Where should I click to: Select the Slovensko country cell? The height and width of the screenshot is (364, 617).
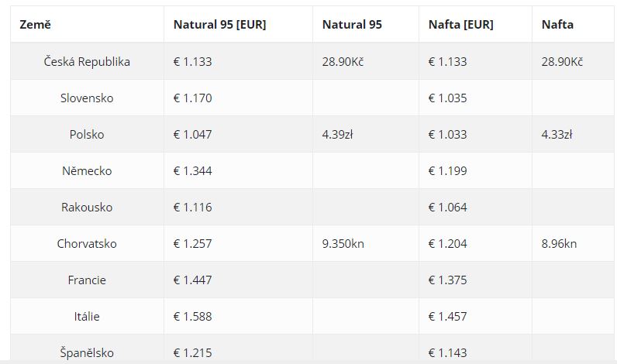tap(87, 98)
